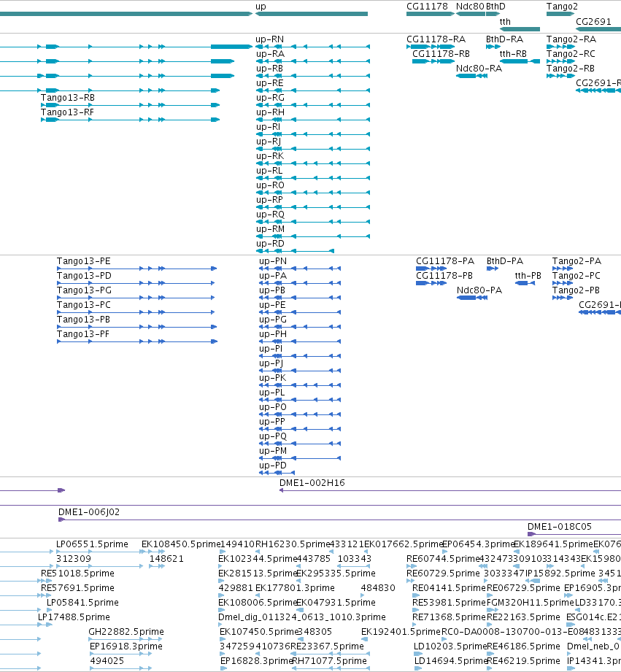Click Tango13-PG protein label
This screenshot has height=672, width=621.
click(84, 290)
